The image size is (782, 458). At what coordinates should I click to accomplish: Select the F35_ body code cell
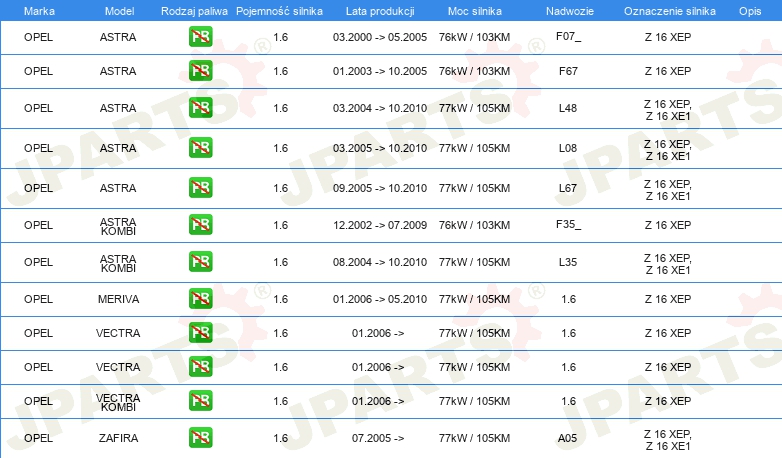[568, 225]
